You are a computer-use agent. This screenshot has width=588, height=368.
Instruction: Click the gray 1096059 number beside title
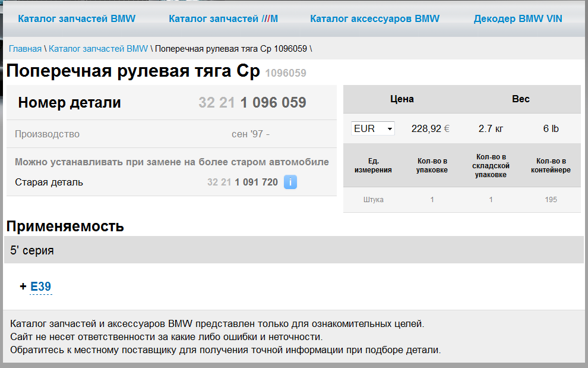286,73
